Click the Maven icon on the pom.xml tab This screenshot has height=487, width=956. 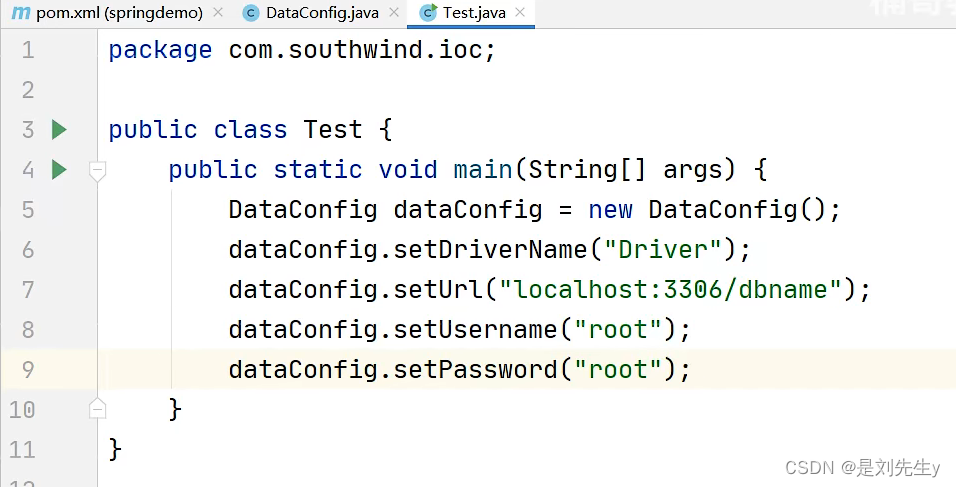[x=21, y=13]
